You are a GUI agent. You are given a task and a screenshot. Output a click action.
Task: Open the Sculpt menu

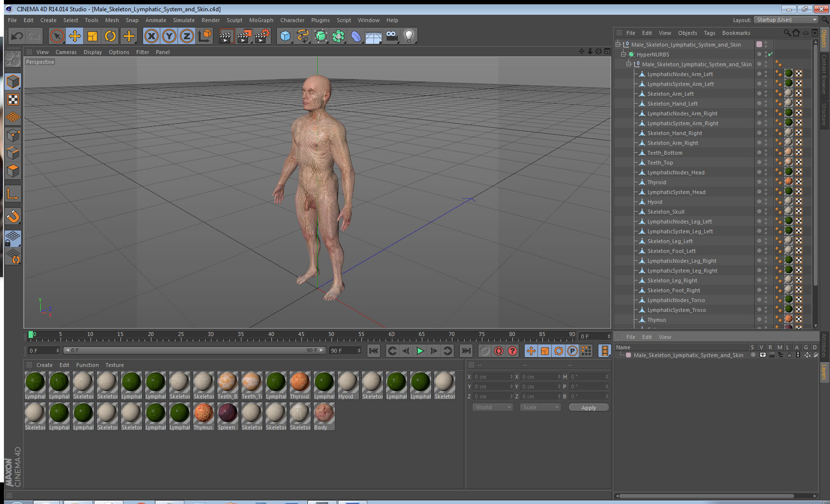[235, 20]
